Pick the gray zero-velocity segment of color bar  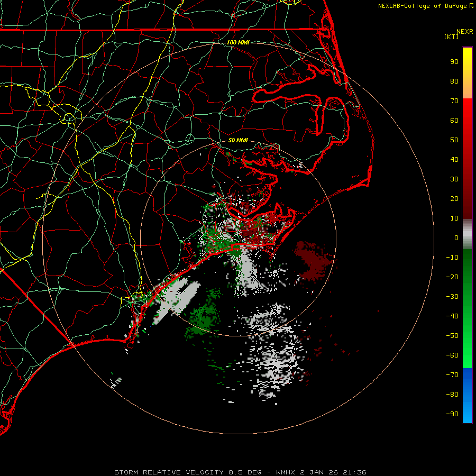(467, 234)
